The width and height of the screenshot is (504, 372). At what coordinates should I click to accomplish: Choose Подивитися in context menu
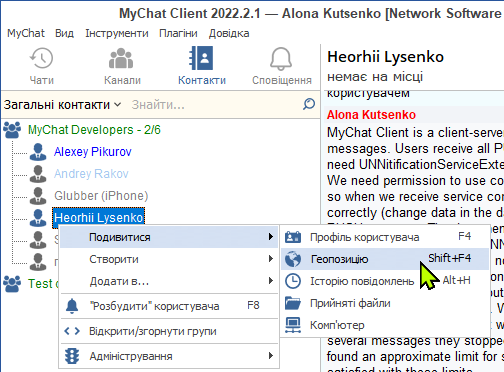point(169,237)
